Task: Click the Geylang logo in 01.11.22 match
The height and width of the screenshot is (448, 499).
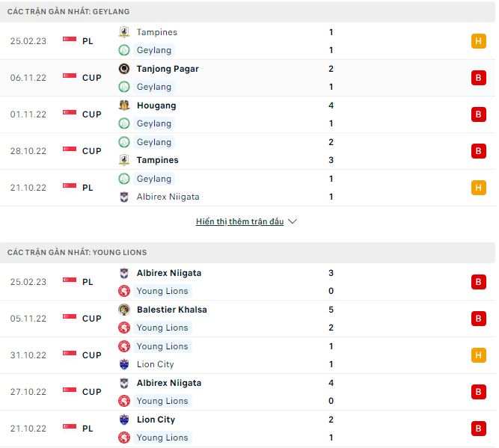Action: click(124, 123)
